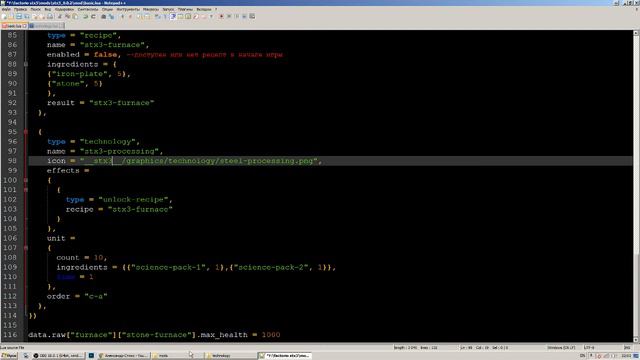Open the Кодировки menu
This screenshot has width=640, height=360.
click(x=64, y=9)
